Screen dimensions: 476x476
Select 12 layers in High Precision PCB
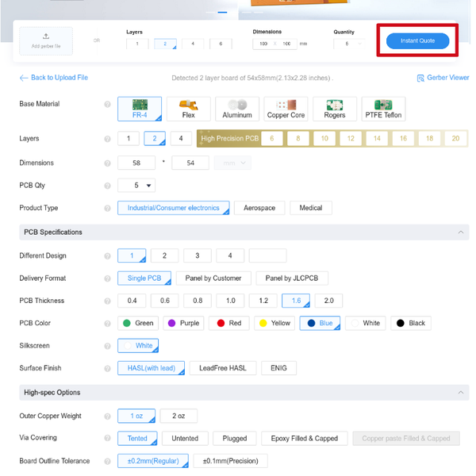point(351,139)
